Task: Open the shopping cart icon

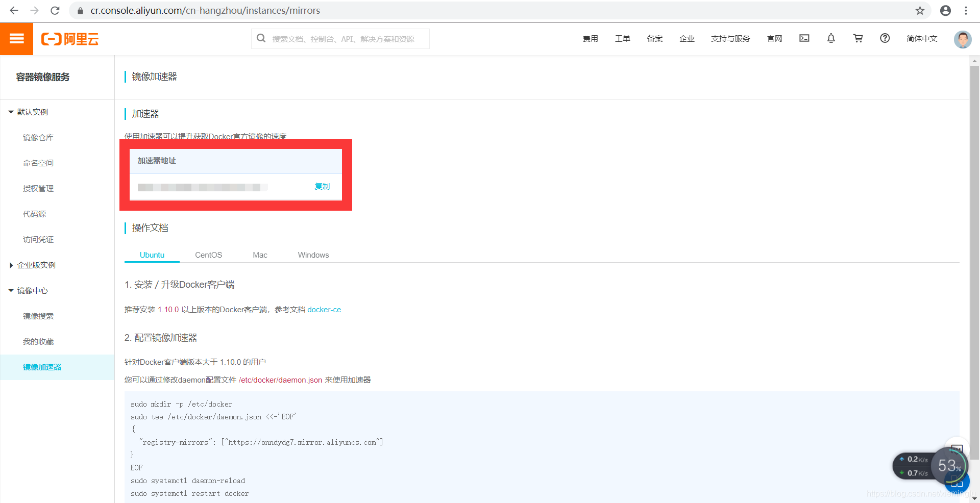Action: pos(858,38)
